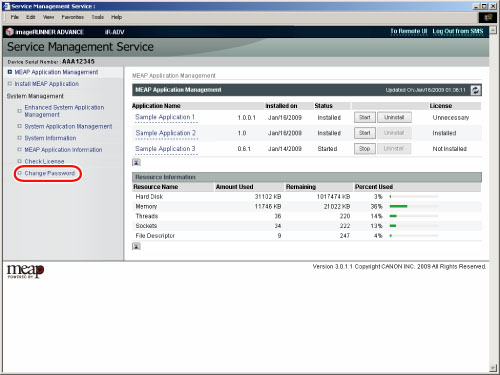This screenshot has width=500, height=375.
Task: Start Sample Application 2
Action: click(365, 133)
